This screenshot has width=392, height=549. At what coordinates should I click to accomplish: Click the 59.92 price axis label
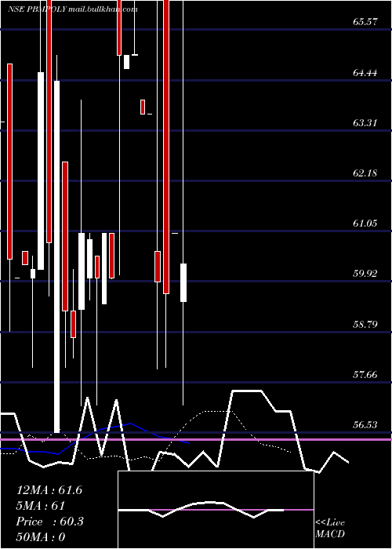point(365,274)
